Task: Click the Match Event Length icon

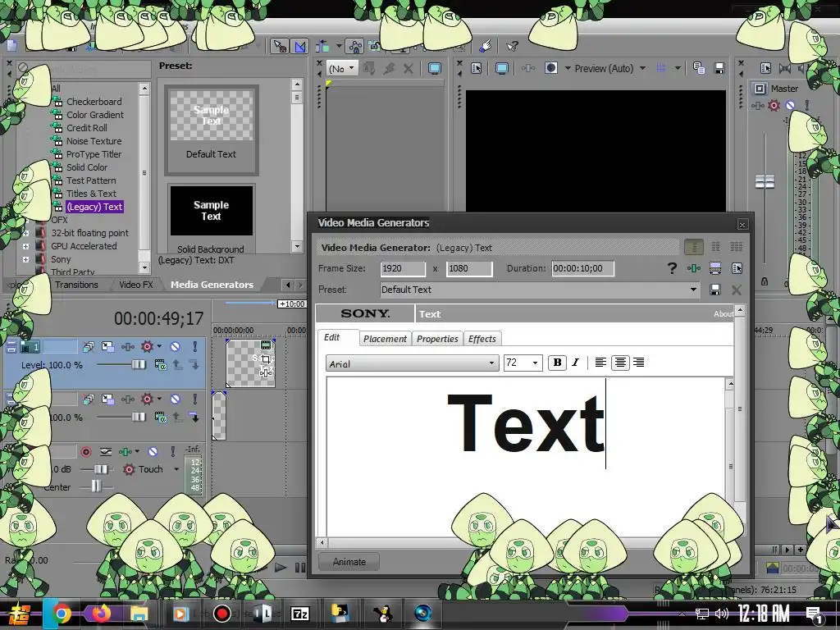Action: [x=714, y=268]
